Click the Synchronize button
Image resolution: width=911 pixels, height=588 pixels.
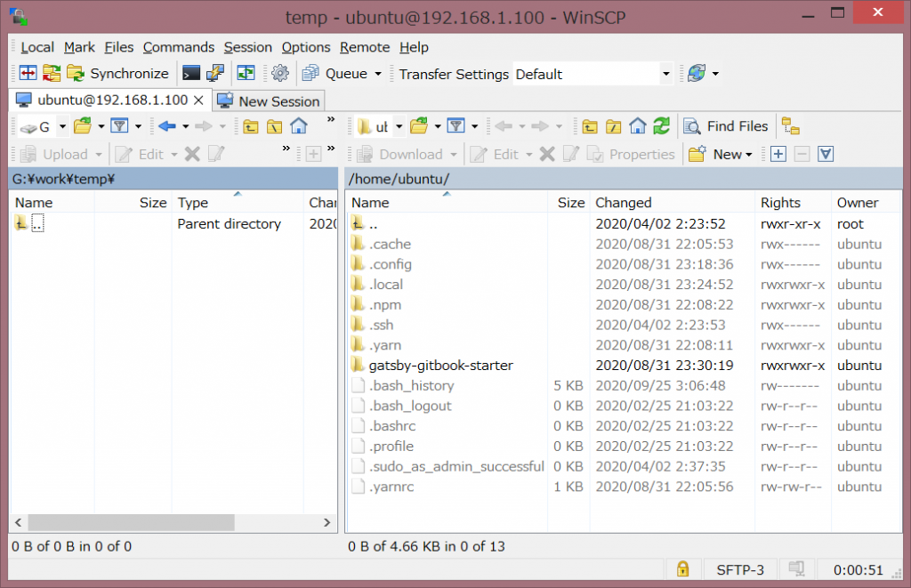click(x=117, y=73)
